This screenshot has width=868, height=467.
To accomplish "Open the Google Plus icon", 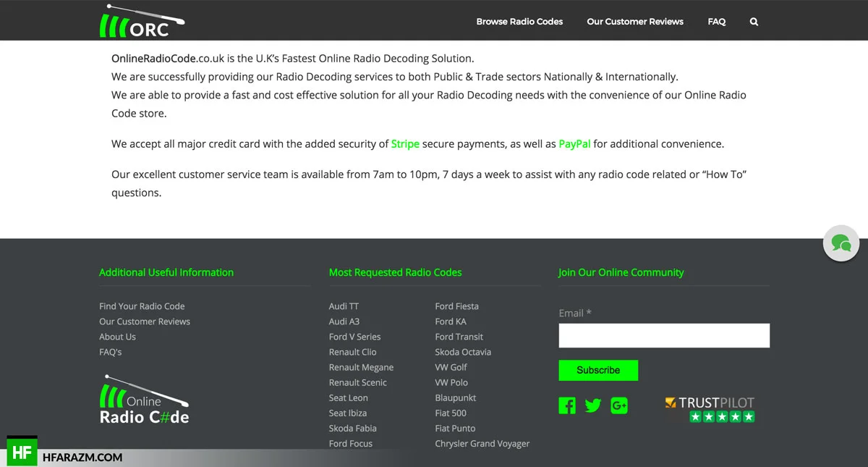I will click(x=619, y=405).
